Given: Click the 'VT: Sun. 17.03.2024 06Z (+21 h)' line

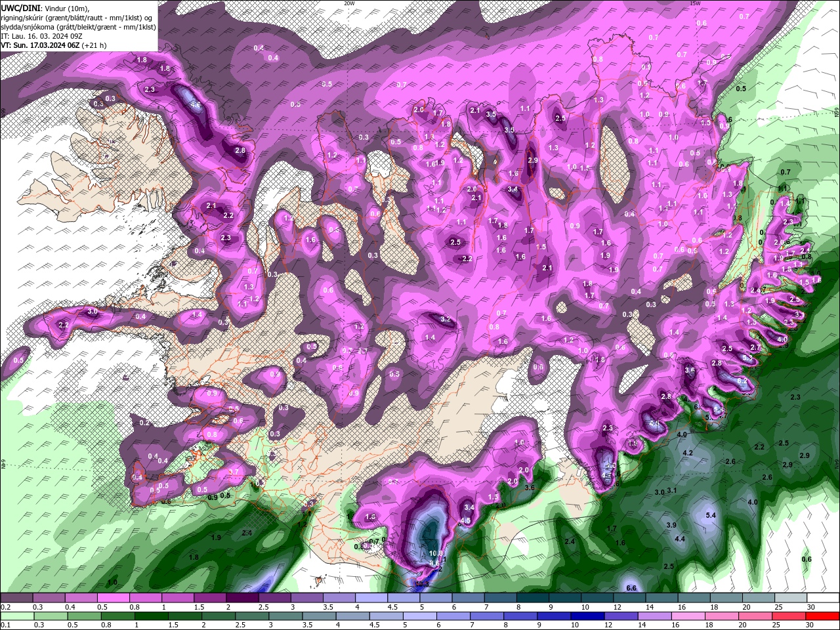Looking at the screenshot, I should coord(54,45).
